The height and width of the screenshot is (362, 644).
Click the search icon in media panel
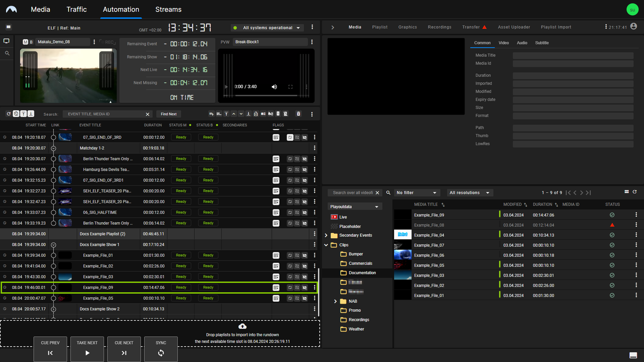(388, 192)
